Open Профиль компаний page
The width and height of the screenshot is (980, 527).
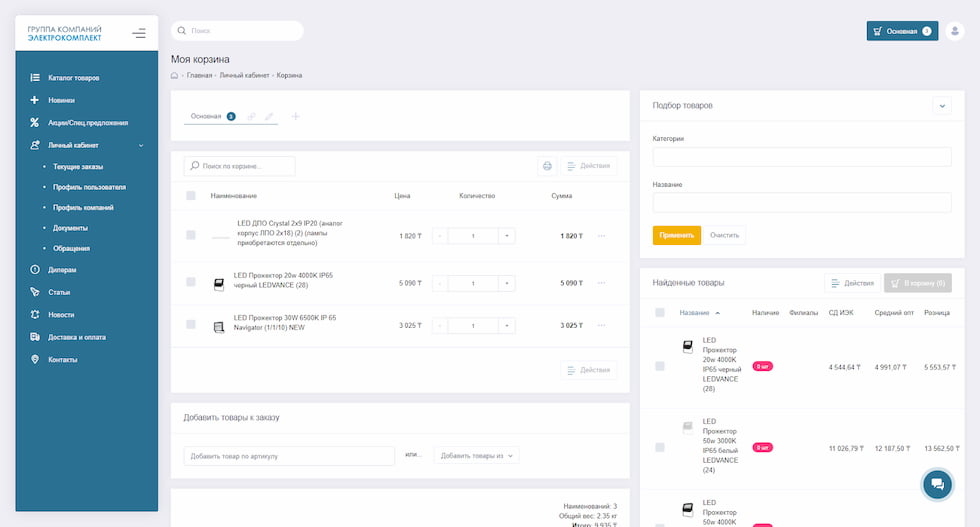tap(83, 208)
